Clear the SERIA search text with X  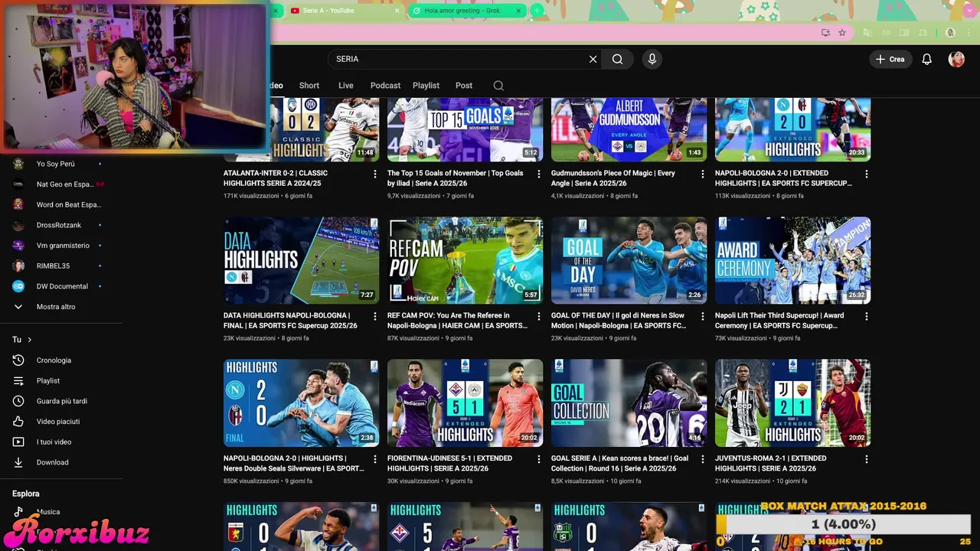[593, 59]
